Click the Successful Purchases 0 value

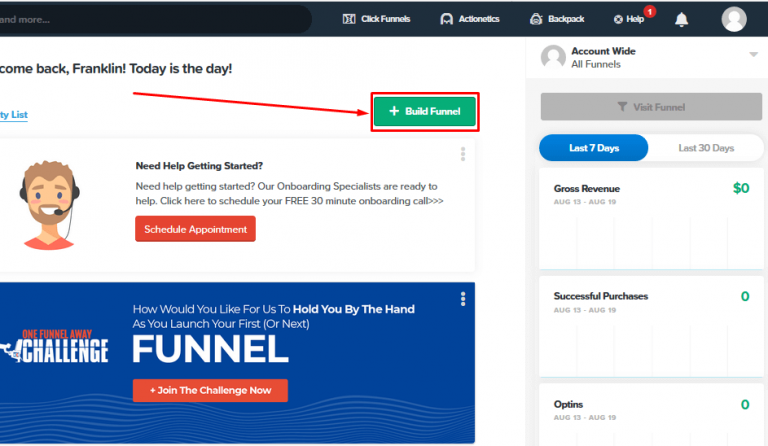pos(745,296)
